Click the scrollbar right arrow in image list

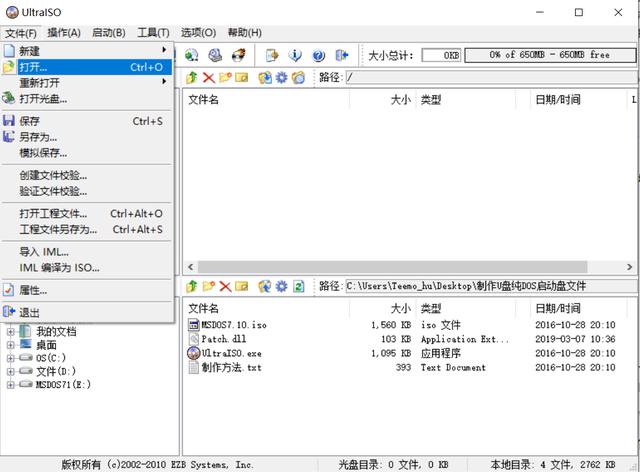click(629, 267)
